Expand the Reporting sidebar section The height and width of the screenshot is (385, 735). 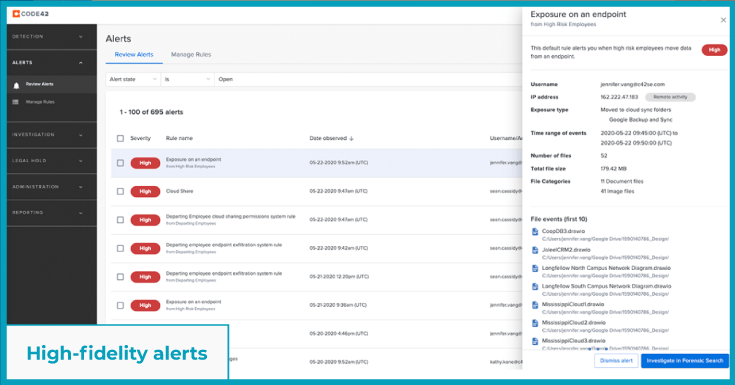(x=52, y=213)
